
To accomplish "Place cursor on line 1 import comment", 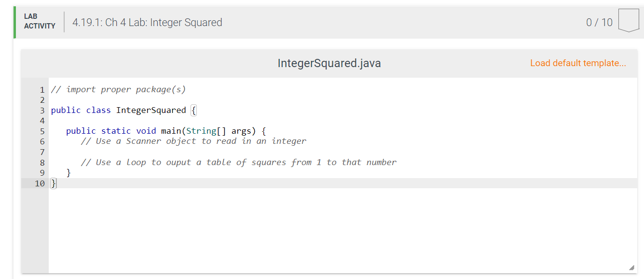I will (x=118, y=89).
